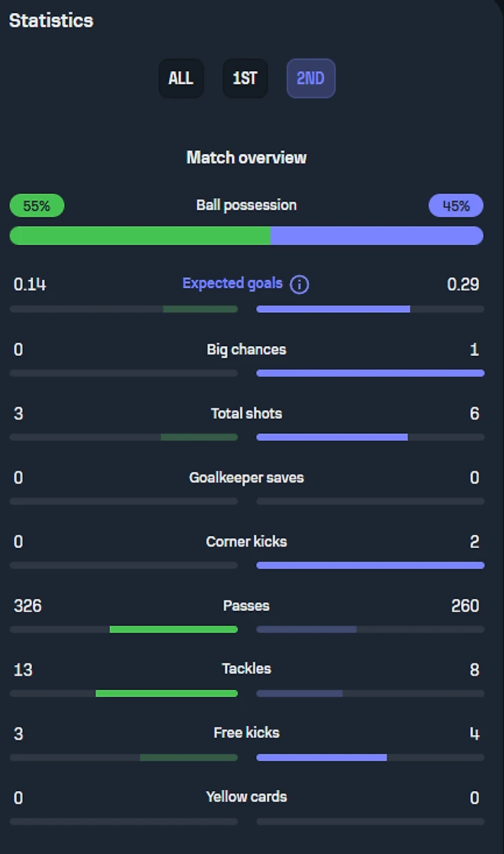This screenshot has height=854, width=504.
Task: Click the Yellow cards stat label
Action: pos(246,797)
